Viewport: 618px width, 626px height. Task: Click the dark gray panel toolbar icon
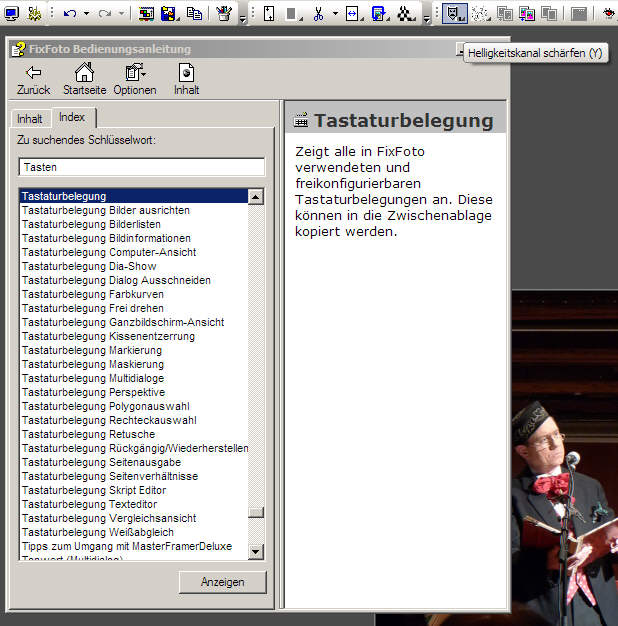579,14
